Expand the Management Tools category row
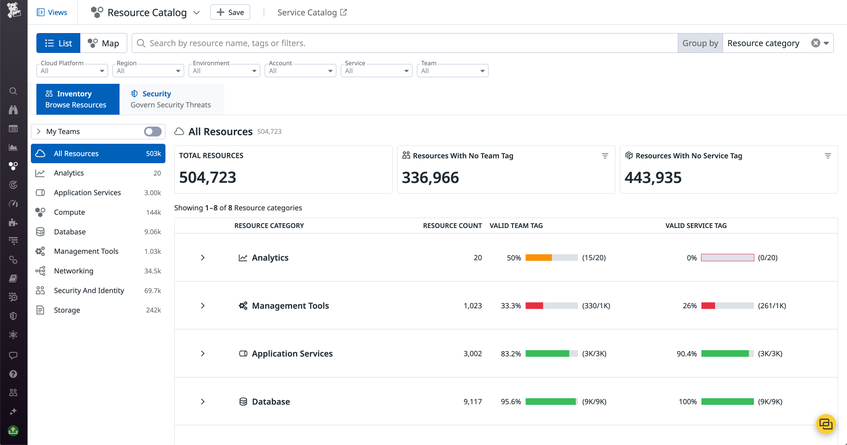This screenshot has width=847, height=445. tap(203, 306)
